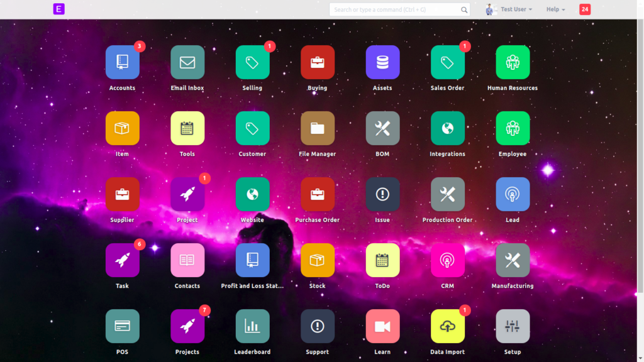The image size is (644, 362).
Task: Open the ToDo icon
Action: (382, 260)
